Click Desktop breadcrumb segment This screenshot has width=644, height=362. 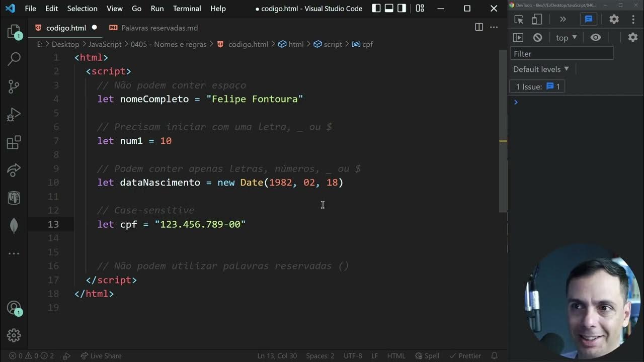pyautogui.click(x=65, y=44)
